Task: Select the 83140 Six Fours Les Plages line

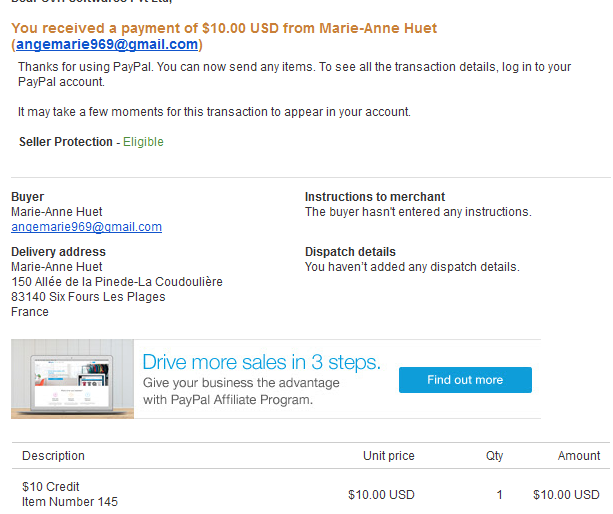Action: [x=88, y=297]
